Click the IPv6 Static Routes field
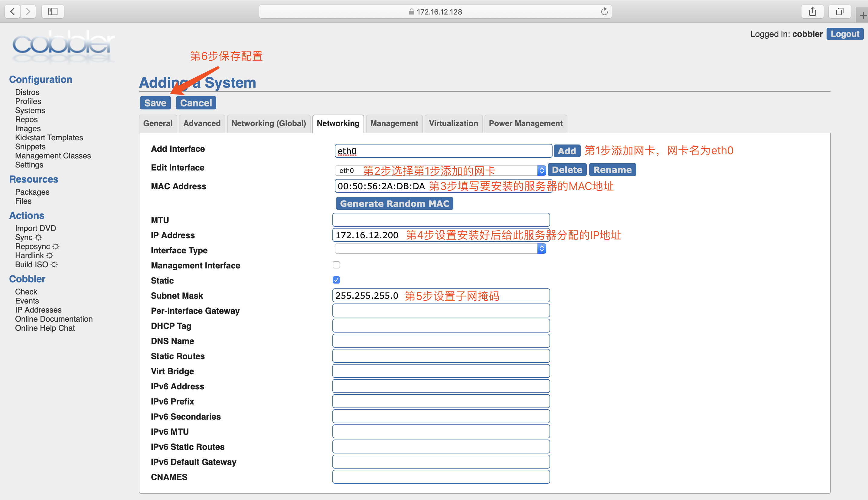The width and height of the screenshot is (868, 500). 441,446
